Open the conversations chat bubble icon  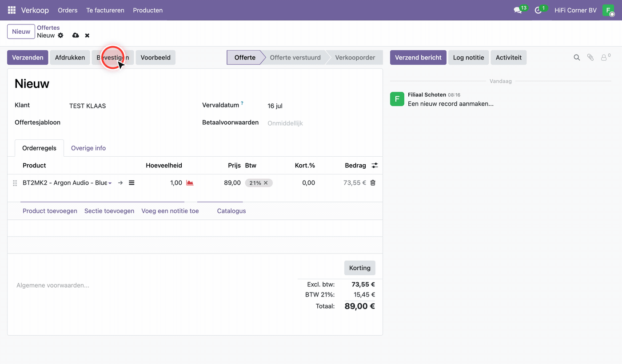tap(518, 10)
